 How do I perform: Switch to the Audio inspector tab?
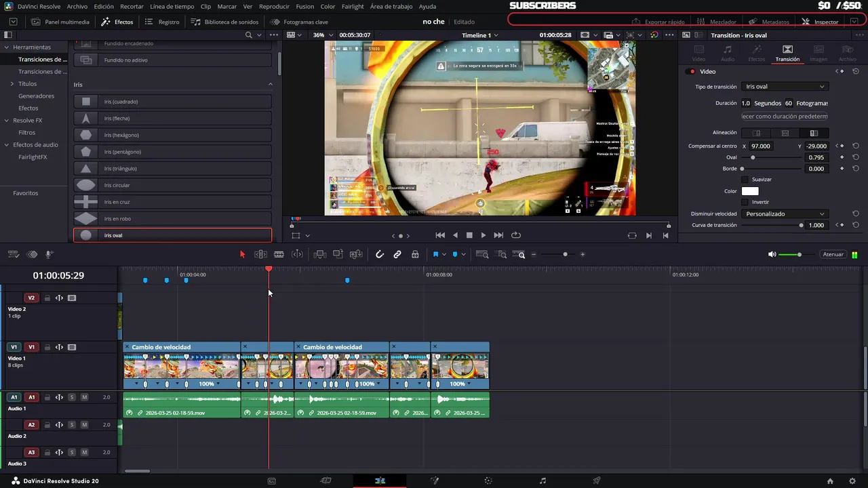(728, 53)
